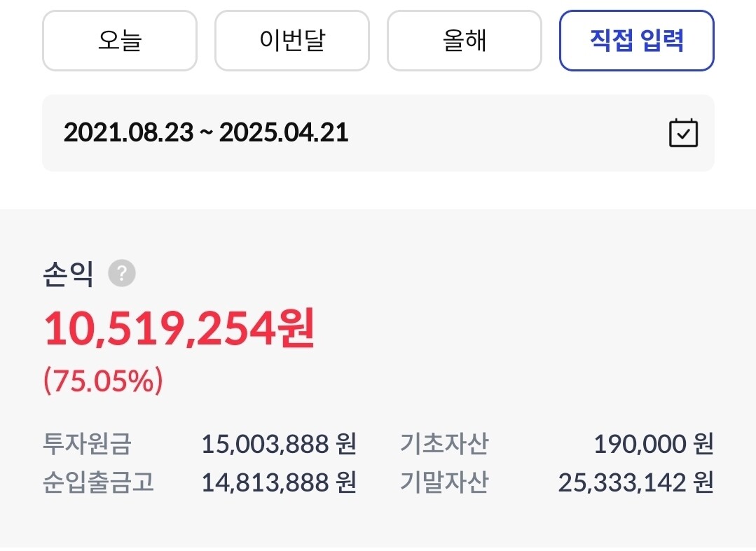Image resolution: width=756 pixels, height=551 pixels.
Task: Click the 투자원금 label
Action: coord(87,443)
